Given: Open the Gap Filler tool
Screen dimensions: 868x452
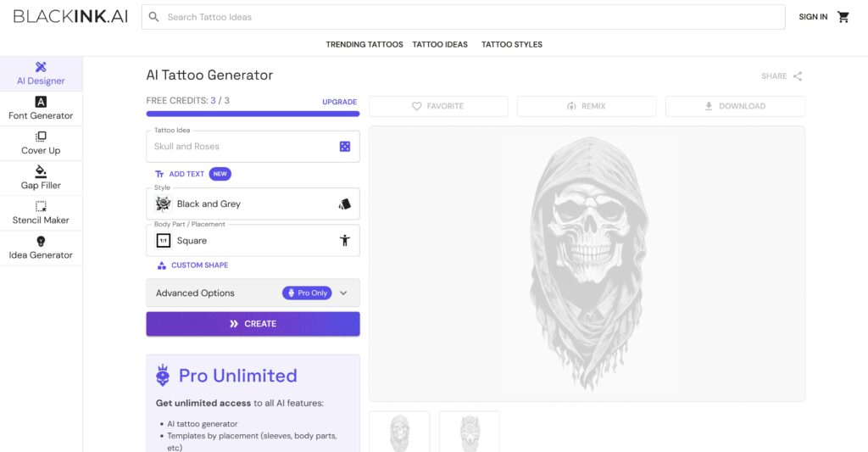Looking at the screenshot, I should [x=41, y=178].
